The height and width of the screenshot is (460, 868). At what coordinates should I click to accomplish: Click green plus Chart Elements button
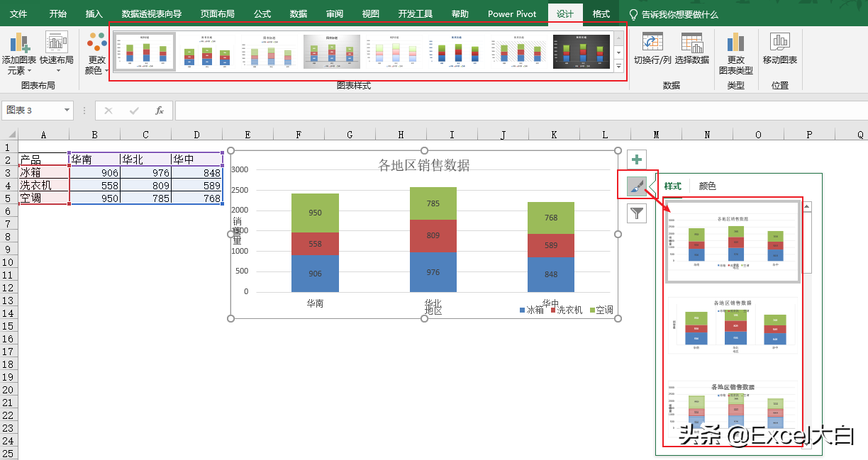click(637, 160)
